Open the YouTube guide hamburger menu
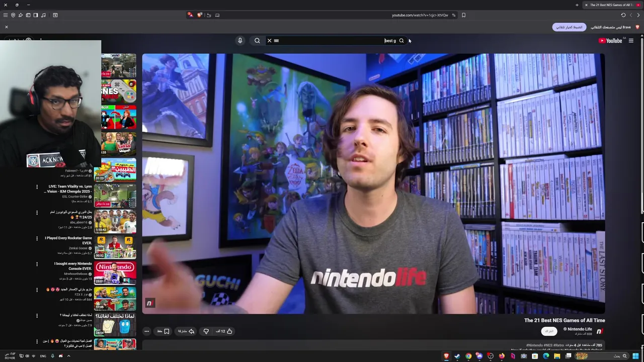644x362 pixels. click(631, 41)
